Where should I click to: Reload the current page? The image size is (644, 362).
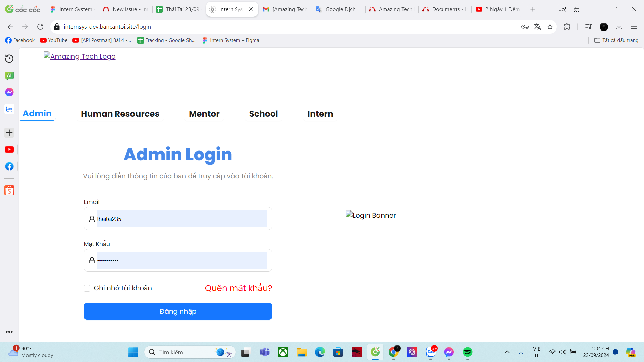point(40,27)
